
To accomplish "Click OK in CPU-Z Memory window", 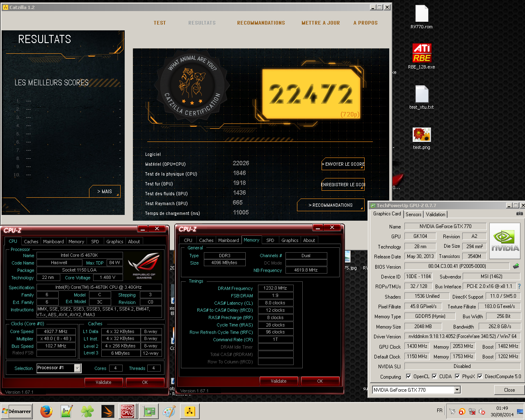I will tap(320, 381).
